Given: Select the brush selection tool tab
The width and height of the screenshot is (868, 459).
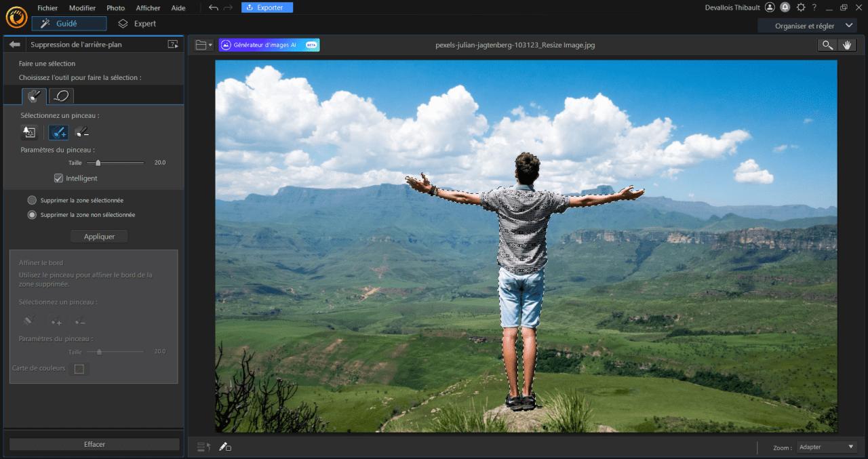Looking at the screenshot, I should pos(34,95).
